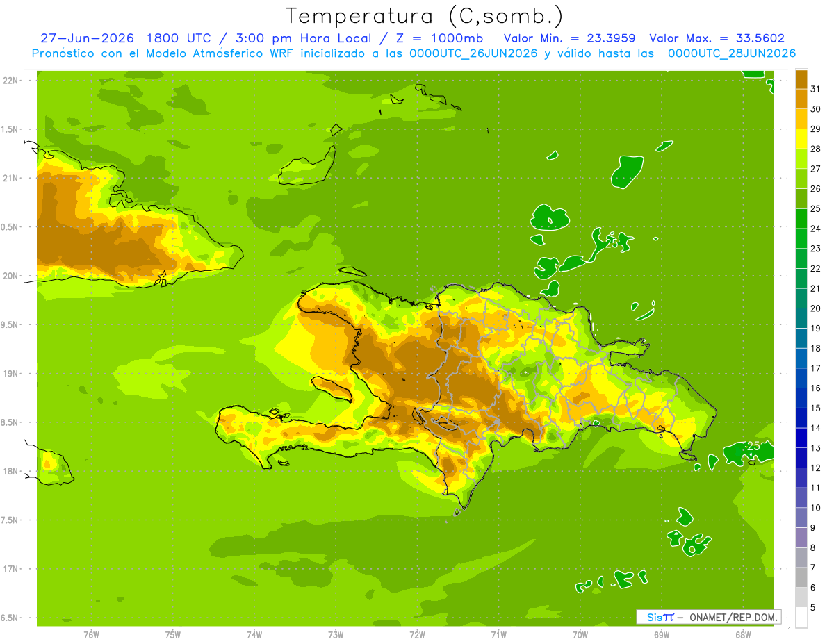Click the colorbar label "5"
834x644 pixels.
[x=813, y=607]
